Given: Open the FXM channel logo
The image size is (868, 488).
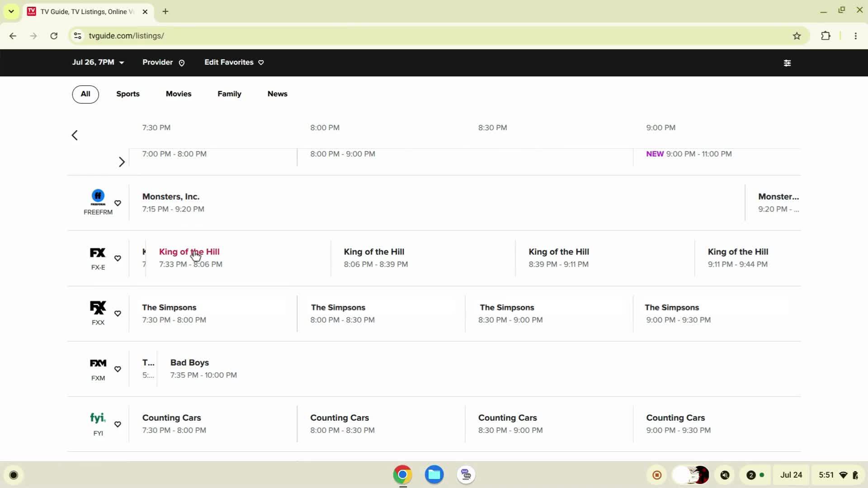Looking at the screenshot, I should tap(98, 363).
